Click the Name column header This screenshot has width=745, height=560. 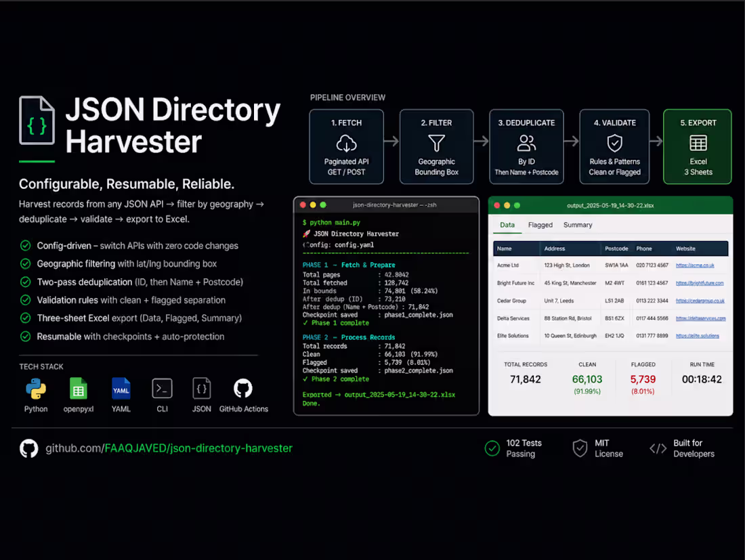505,249
